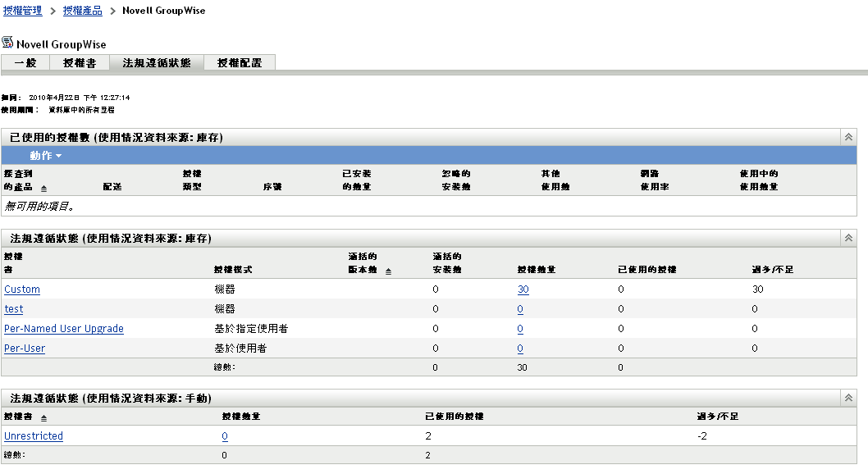Viewport: 868px width, 474px height.
Task: Click license quantity 0 for Per-Named User Upgrade
Action: pos(520,329)
